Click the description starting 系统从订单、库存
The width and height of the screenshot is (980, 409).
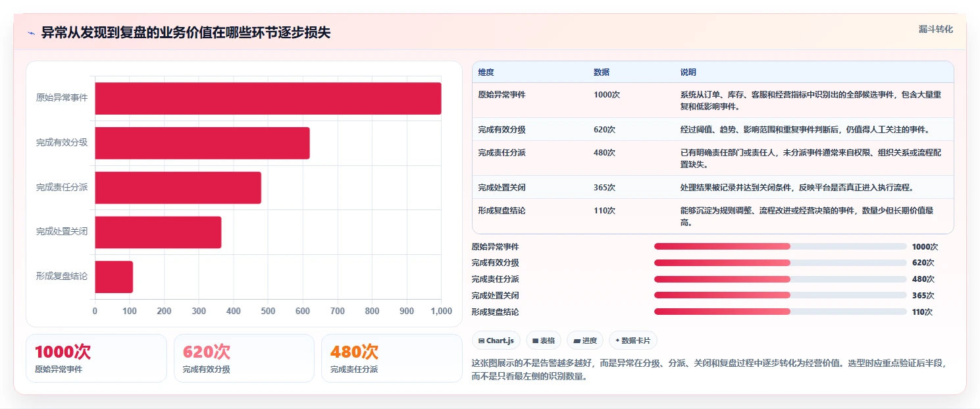tap(811, 101)
